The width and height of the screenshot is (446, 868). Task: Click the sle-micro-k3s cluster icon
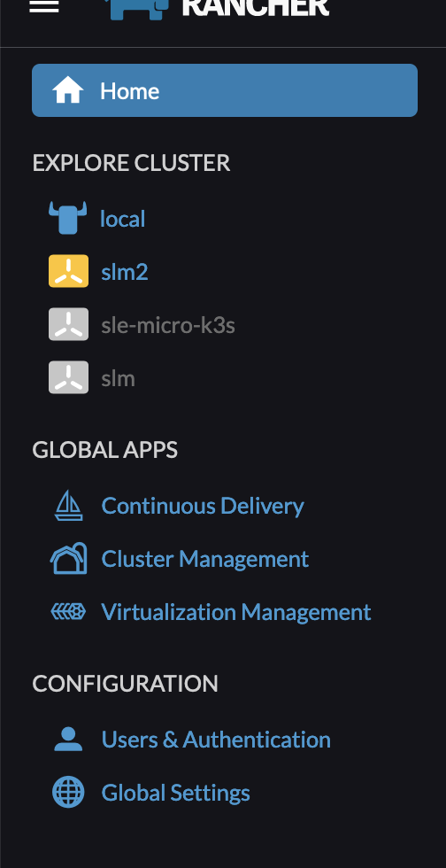pyautogui.click(x=69, y=324)
